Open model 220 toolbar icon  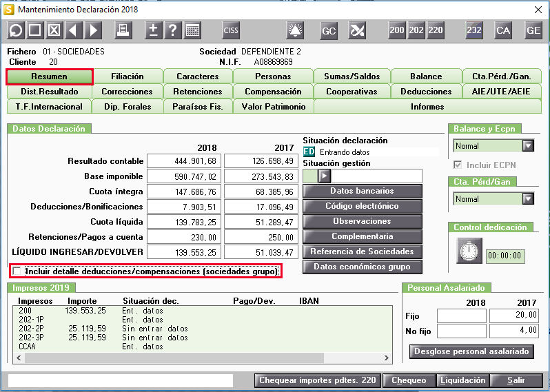pos(436,30)
